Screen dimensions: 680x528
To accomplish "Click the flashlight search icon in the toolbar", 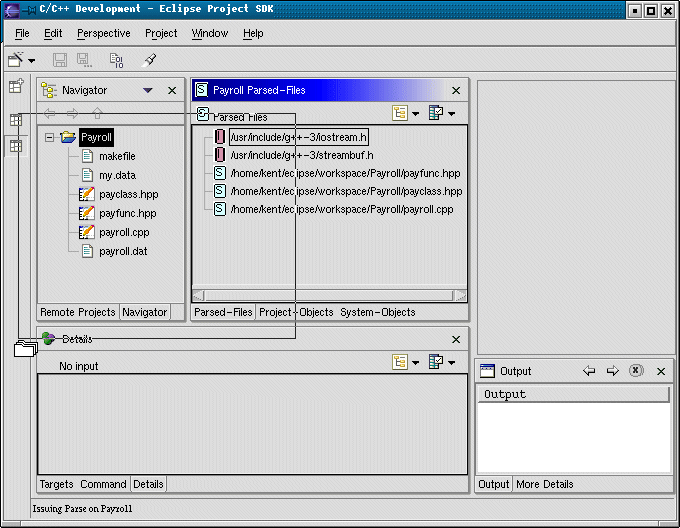I will click(150, 60).
